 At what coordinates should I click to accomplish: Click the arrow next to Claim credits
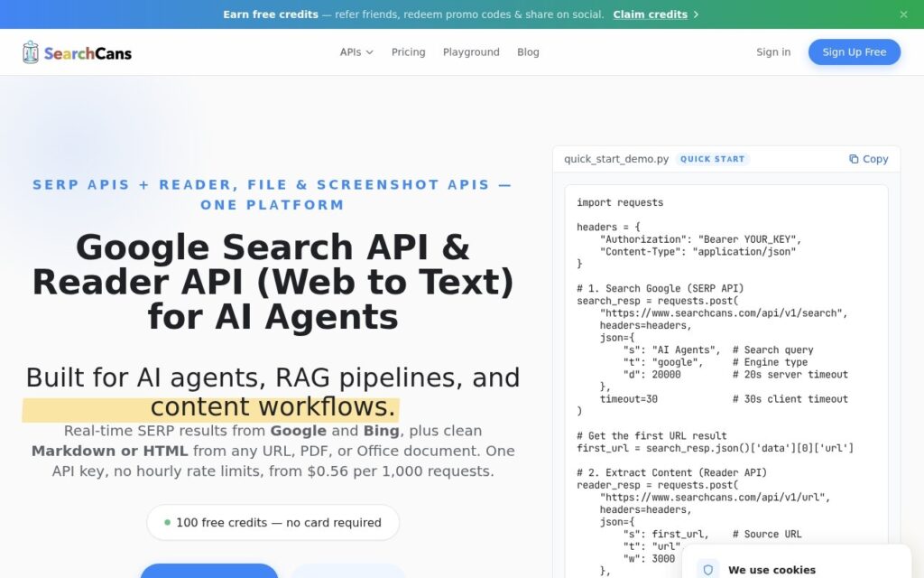coord(696,14)
